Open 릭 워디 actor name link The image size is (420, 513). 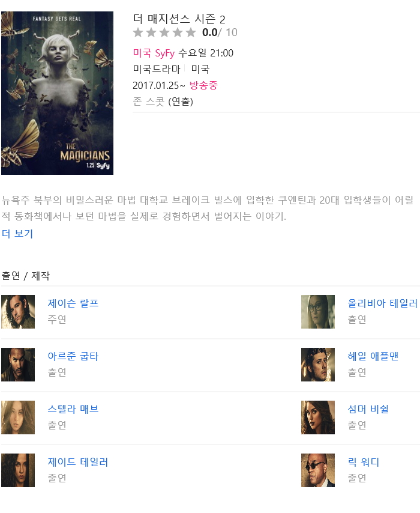[x=363, y=462]
